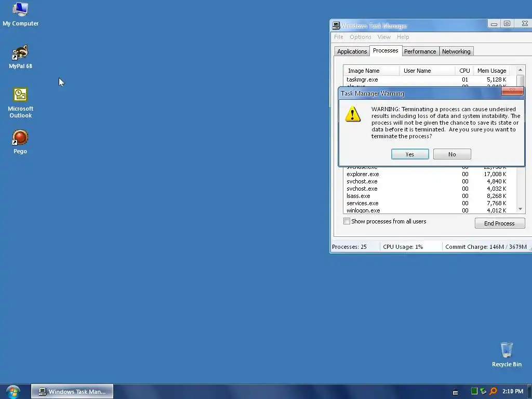The image size is (532, 399).
Task: Click the CPU Usage: 1% status entry
Action: 410,247
